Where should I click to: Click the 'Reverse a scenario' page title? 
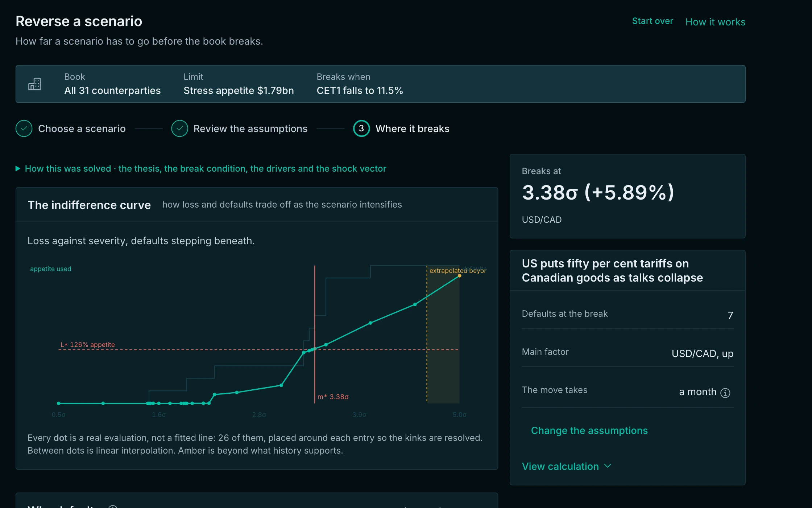tap(79, 21)
